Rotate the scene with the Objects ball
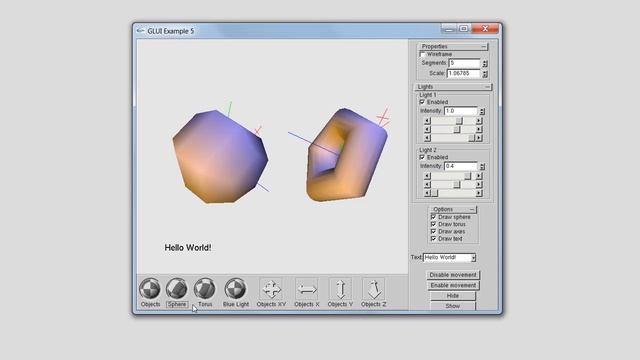This screenshot has width=640, height=360. (x=150, y=289)
